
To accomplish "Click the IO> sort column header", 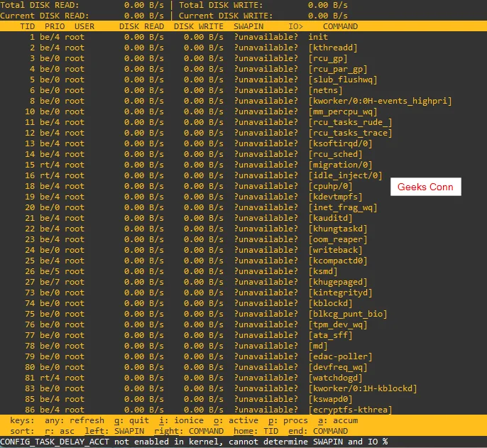I will click(x=296, y=26).
